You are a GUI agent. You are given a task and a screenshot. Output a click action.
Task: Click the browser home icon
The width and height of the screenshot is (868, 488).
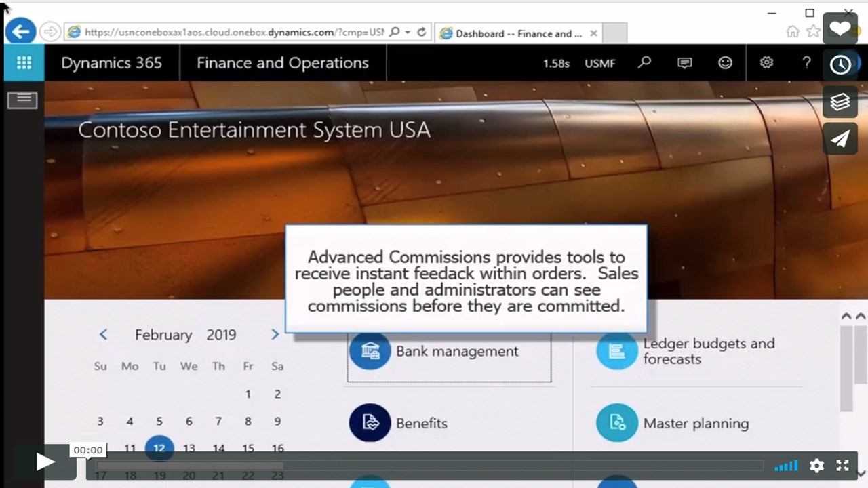coord(792,32)
